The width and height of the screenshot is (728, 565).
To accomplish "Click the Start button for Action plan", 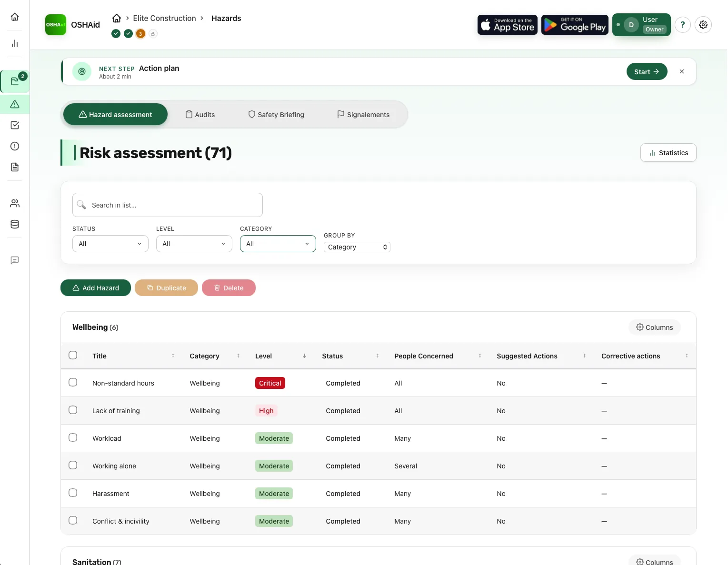I will 647,71.
